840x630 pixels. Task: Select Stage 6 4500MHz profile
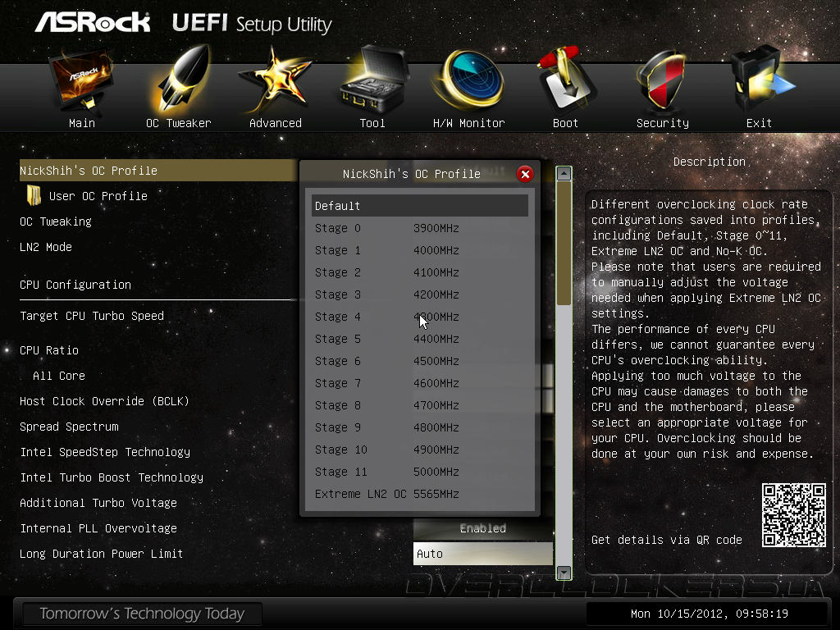(x=420, y=361)
